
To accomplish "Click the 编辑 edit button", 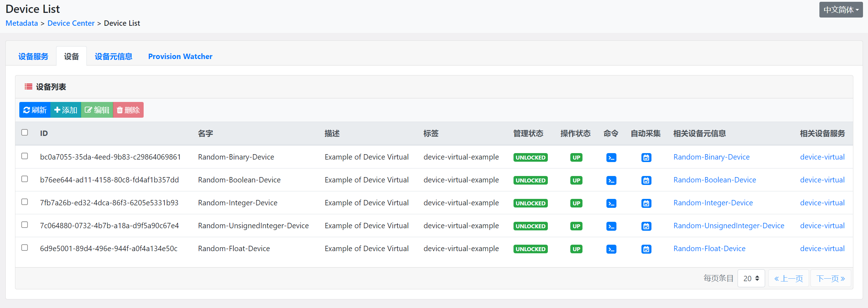I will pos(97,110).
